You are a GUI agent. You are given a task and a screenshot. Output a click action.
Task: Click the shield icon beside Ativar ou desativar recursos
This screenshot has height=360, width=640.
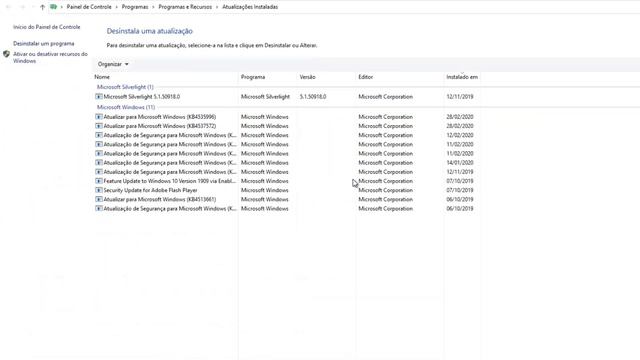pos(6,54)
